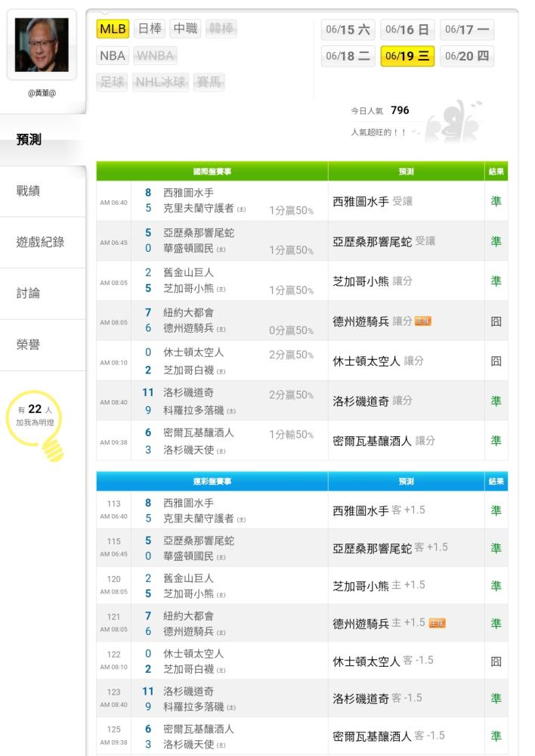The width and height of the screenshot is (535, 756).
Task: Open the 遊戲紀錄 sidebar menu
Action: [x=40, y=242]
